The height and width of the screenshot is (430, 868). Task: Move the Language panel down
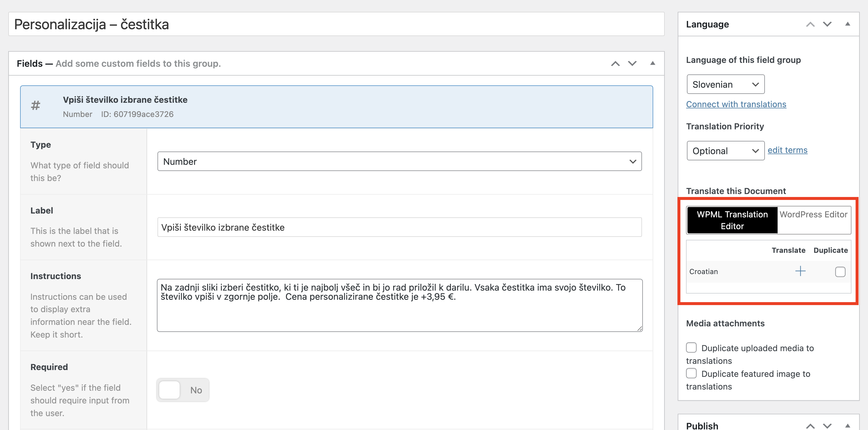pyautogui.click(x=827, y=24)
